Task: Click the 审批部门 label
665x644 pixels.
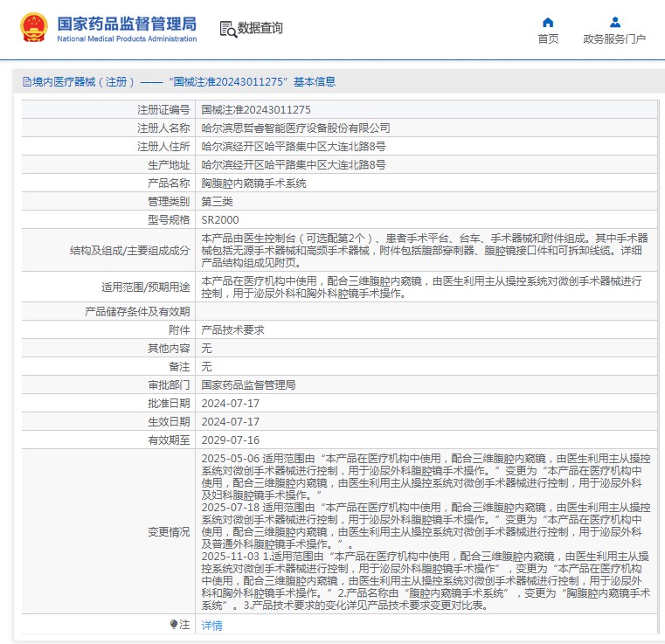Action: 169,385
